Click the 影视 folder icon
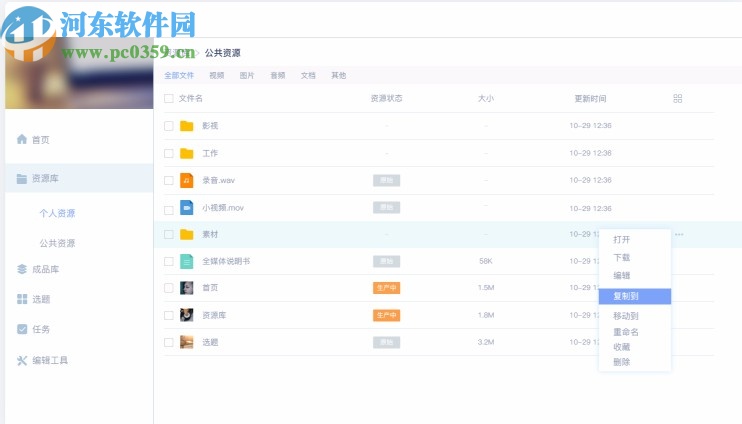The image size is (742, 424). (187, 126)
